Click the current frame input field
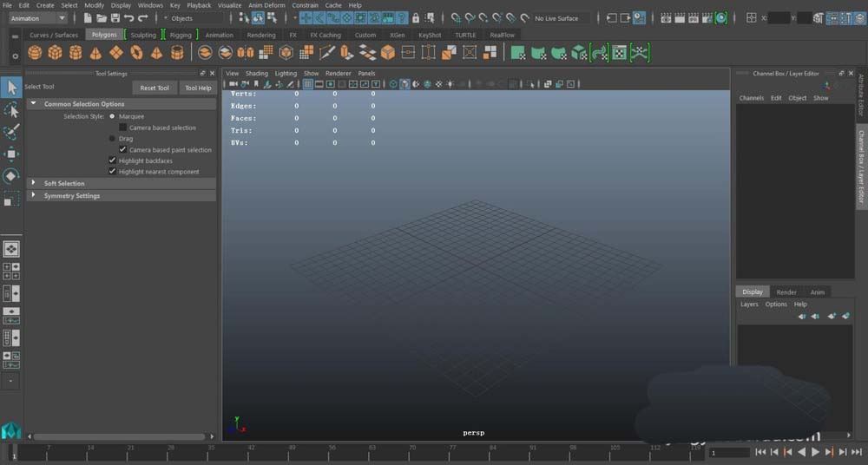Image resolution: width=868 pixels, height=465 pixels. [x=730, y=453]
